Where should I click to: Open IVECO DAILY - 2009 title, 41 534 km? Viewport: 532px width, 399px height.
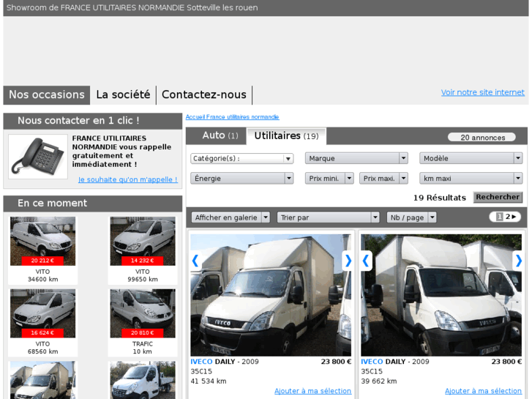[x=225, y=362]
